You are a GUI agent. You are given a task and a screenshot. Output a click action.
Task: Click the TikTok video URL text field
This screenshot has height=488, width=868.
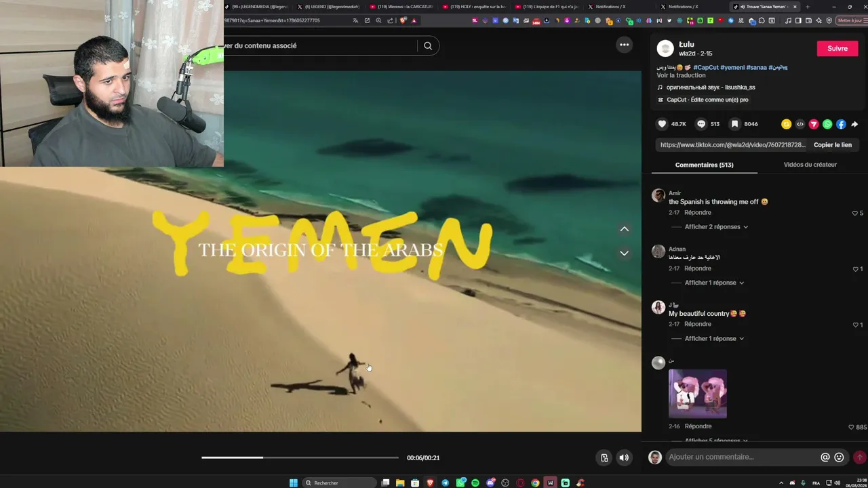pyautogui.click(x=732, y=144)
